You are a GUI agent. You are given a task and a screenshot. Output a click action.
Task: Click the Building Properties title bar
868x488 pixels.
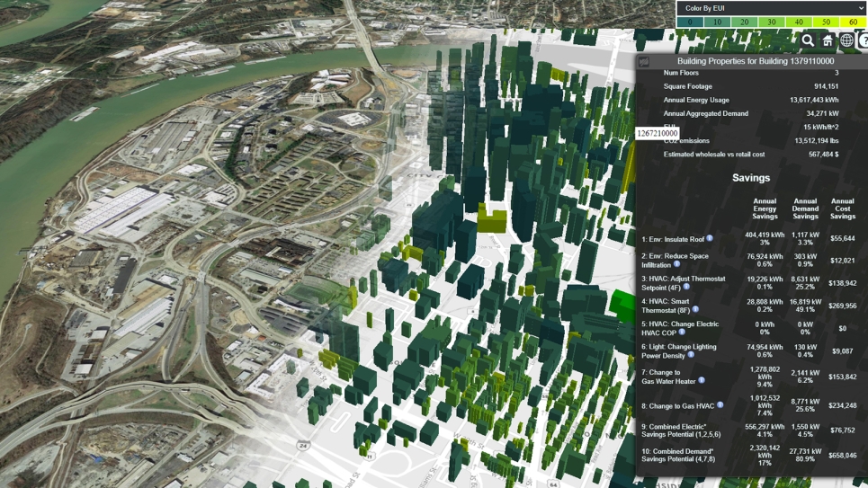coord(756,61)
